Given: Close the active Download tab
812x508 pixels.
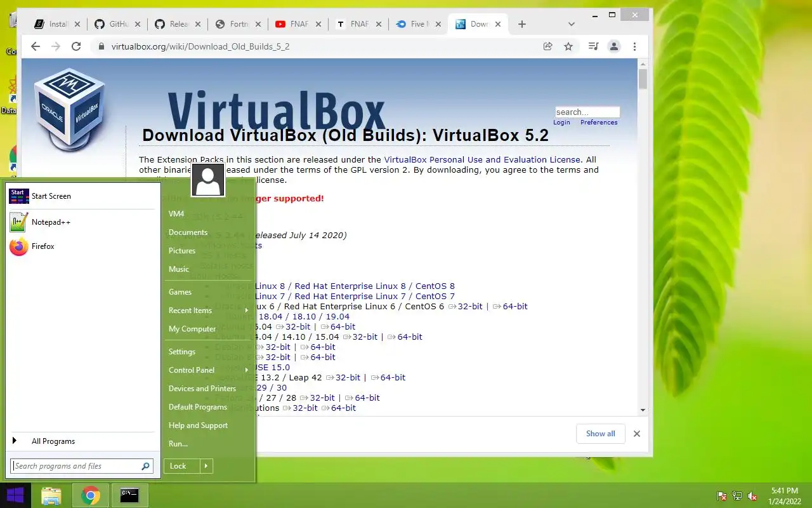Looking at the screenshot, I should click(498, 24).
